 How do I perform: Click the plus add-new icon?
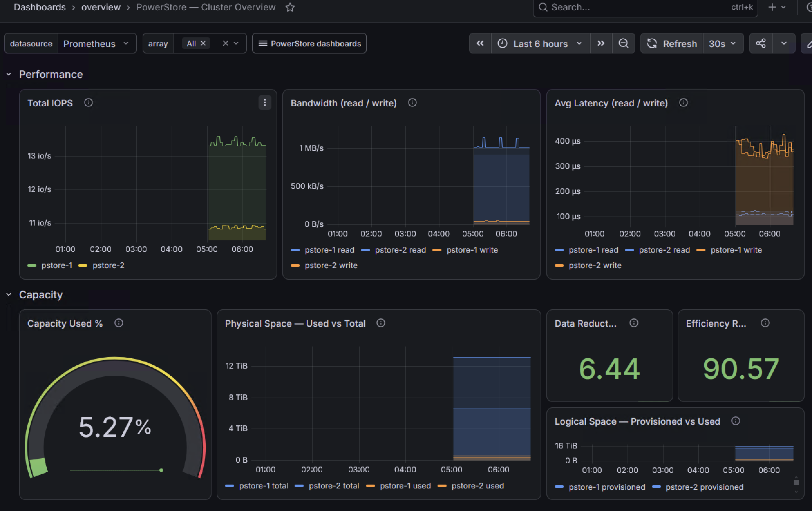tap(772, 7)
